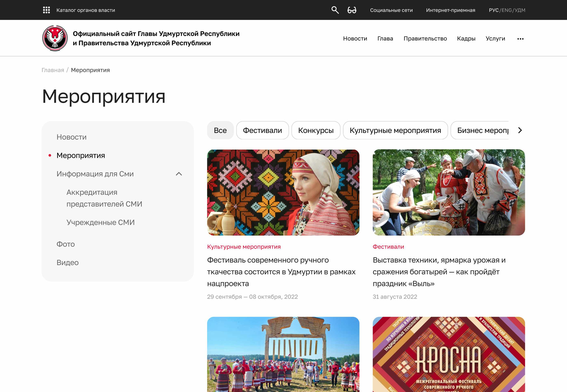Open the Правительство menu item

click(425, 39)
